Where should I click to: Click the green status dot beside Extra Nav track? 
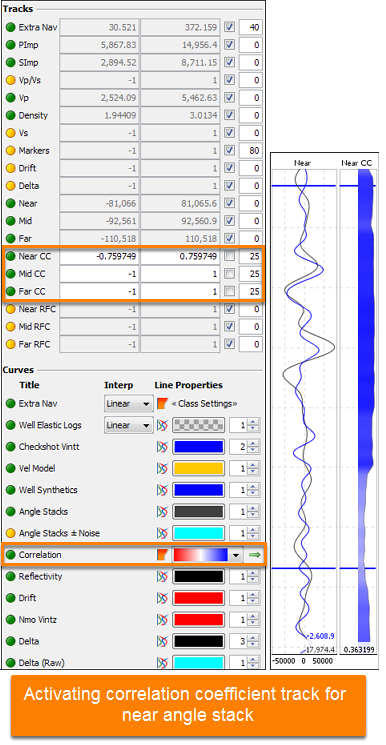coord(10,28)
